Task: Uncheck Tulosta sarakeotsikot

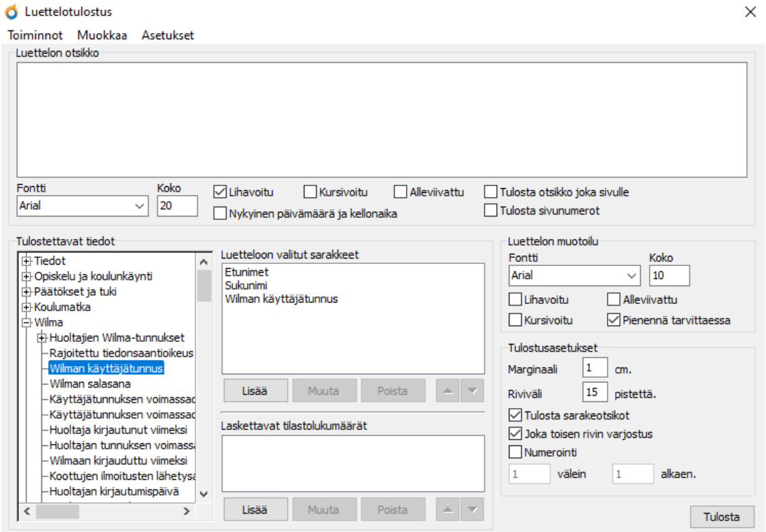Action: [516, 415]
